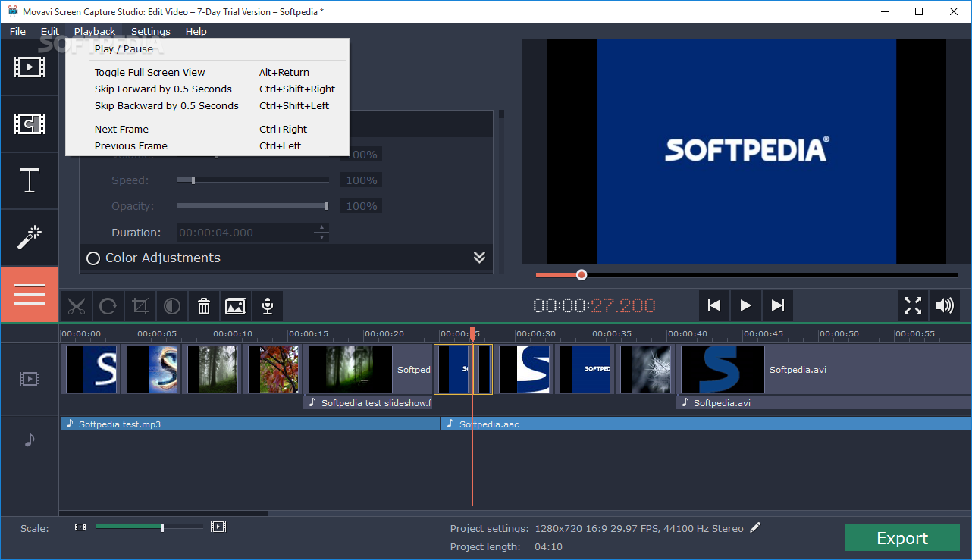Enable the Color Adjustments radio toggle
The image size is (972, 560).
pyautogui.click(x=93, y=258)
